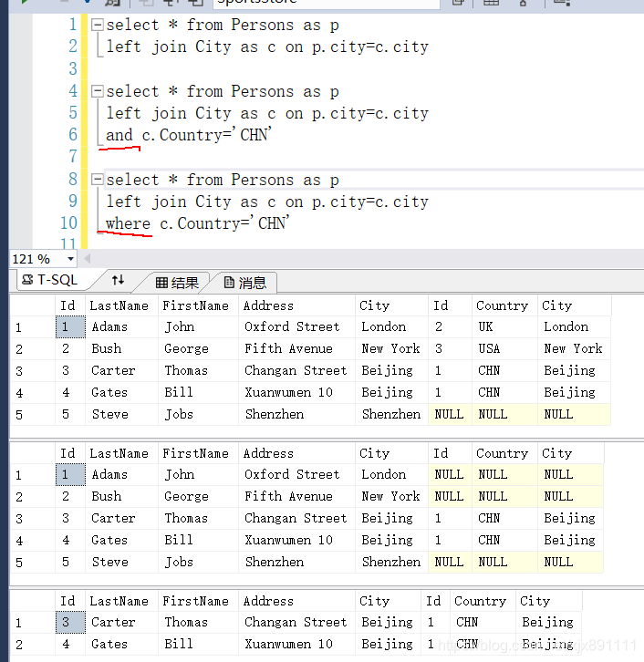Click line number 3 in the editor gutter
The width and height of the screenshot is (644, 662).
click(x=73, y=68)
